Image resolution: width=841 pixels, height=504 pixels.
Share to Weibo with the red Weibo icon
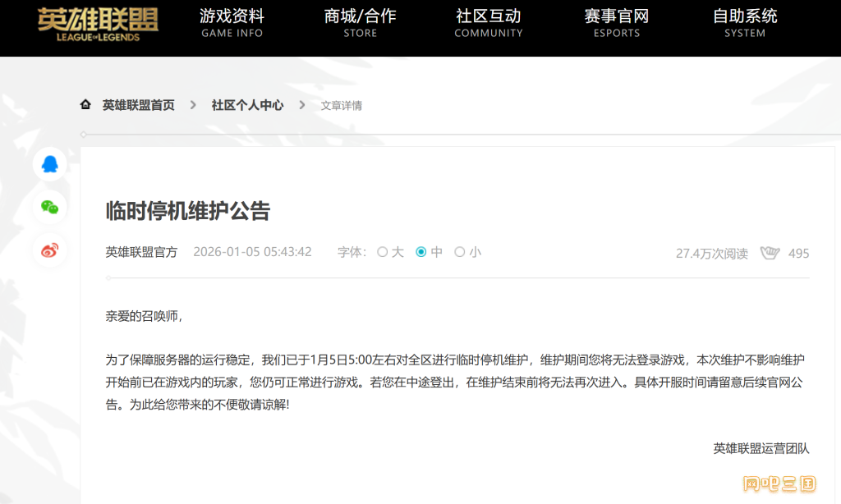click(49, 252)
